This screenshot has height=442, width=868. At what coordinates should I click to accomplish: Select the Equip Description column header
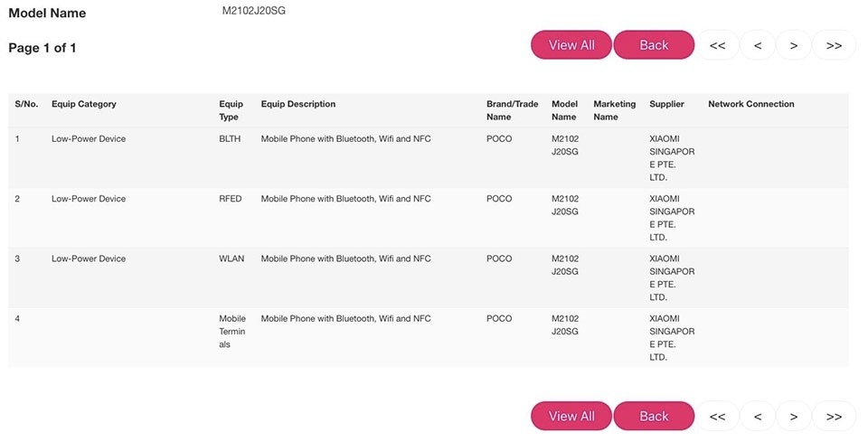pos(297,104)
